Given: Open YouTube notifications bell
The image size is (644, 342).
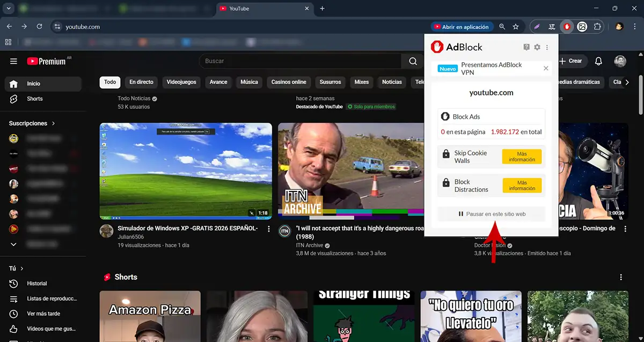Looking at the screenshot, I should coord(598,61).
